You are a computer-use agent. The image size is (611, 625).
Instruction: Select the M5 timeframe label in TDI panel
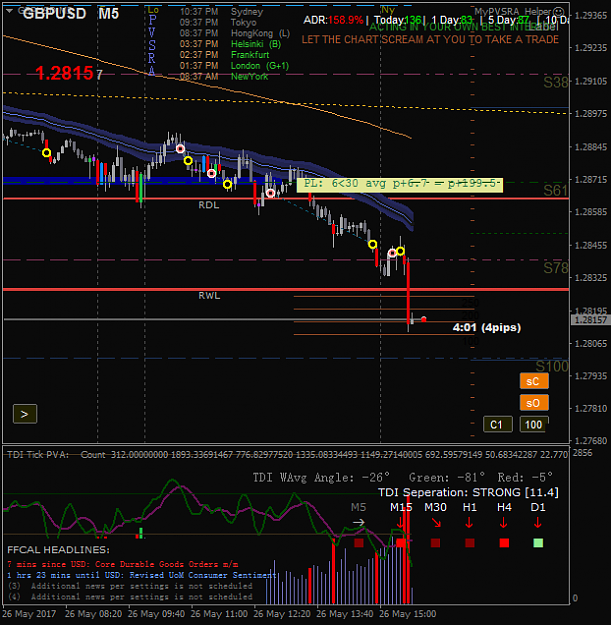point(358,507)
